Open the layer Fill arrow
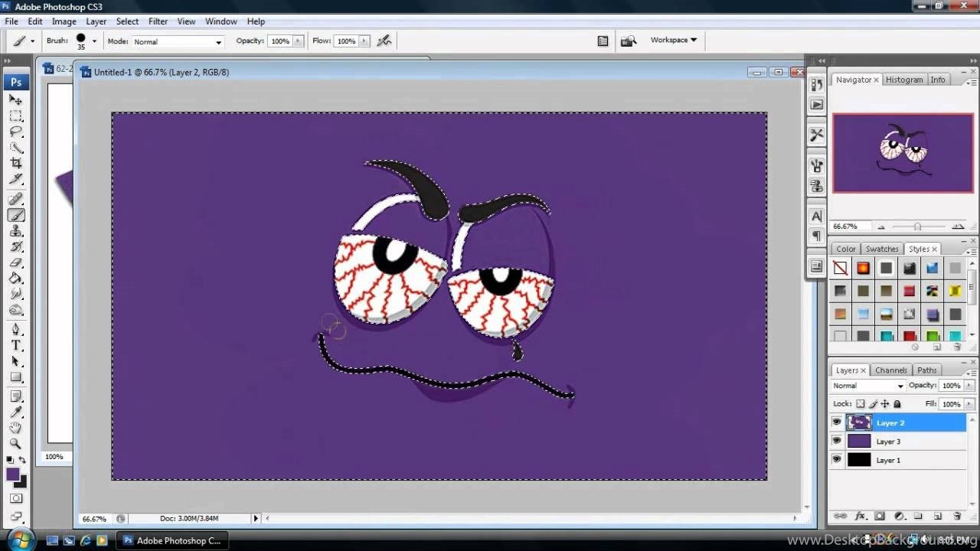980x551 pixels. click(x=969, y=404)
